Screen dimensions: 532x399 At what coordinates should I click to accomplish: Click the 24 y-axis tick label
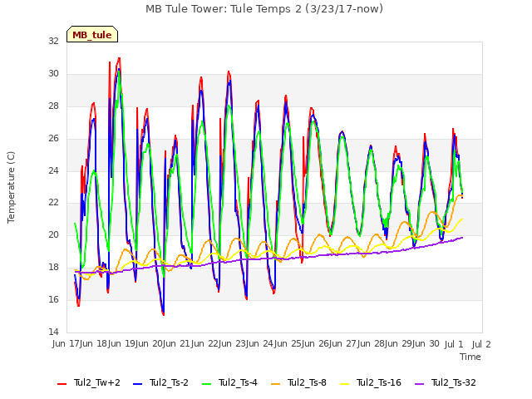click(x=53, y=170)
